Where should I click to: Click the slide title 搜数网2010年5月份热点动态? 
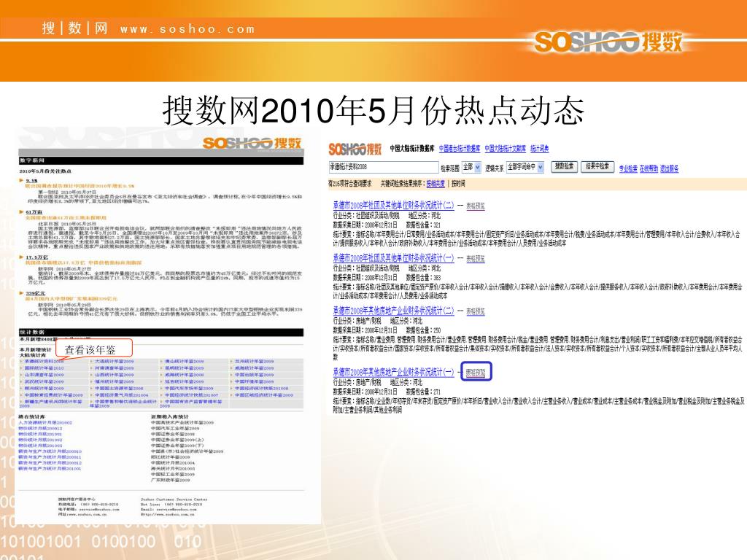coord(373,110)
